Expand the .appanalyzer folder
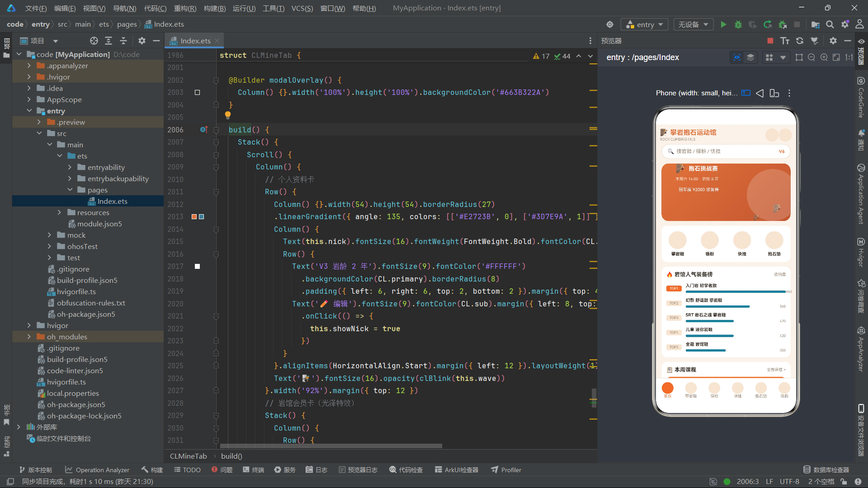The height and width of the screenshot is (488, 868). click(x=29, y=66)
